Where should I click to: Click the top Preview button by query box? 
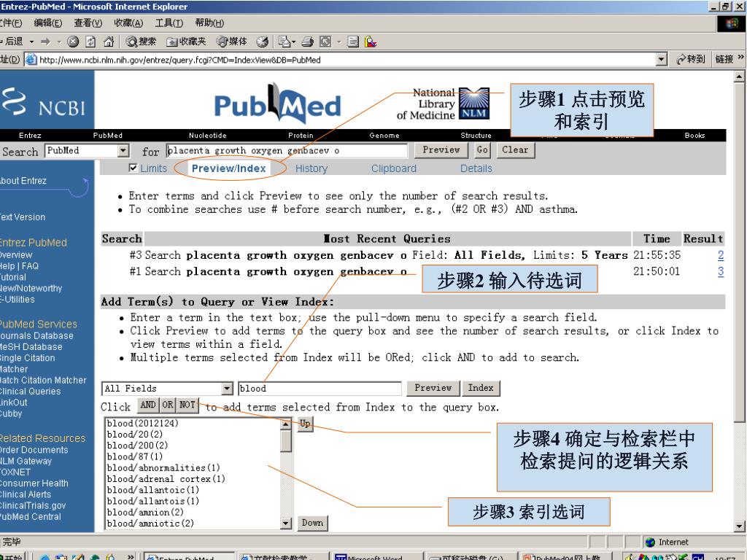click(x=441, y=150)
